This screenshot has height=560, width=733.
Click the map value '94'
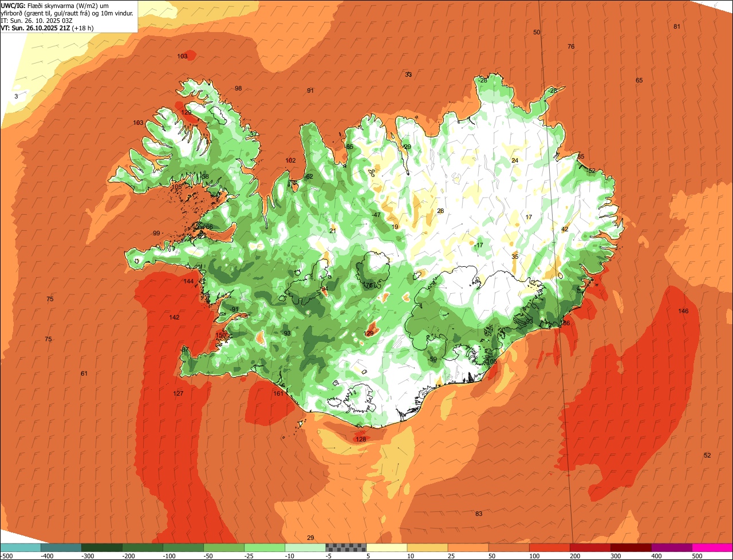(x=325, y=289)
